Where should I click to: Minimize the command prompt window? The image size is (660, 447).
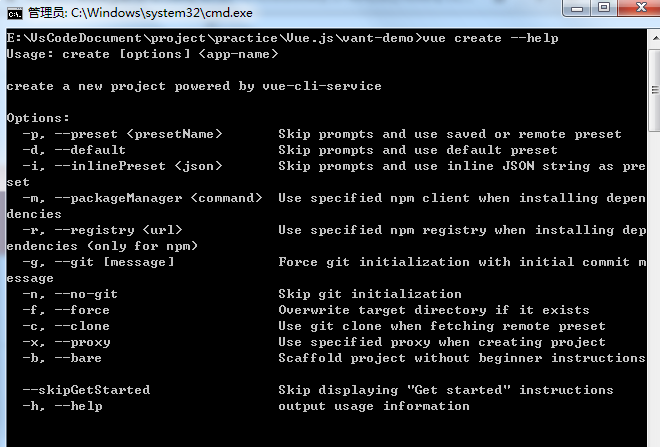pos(577,8)
